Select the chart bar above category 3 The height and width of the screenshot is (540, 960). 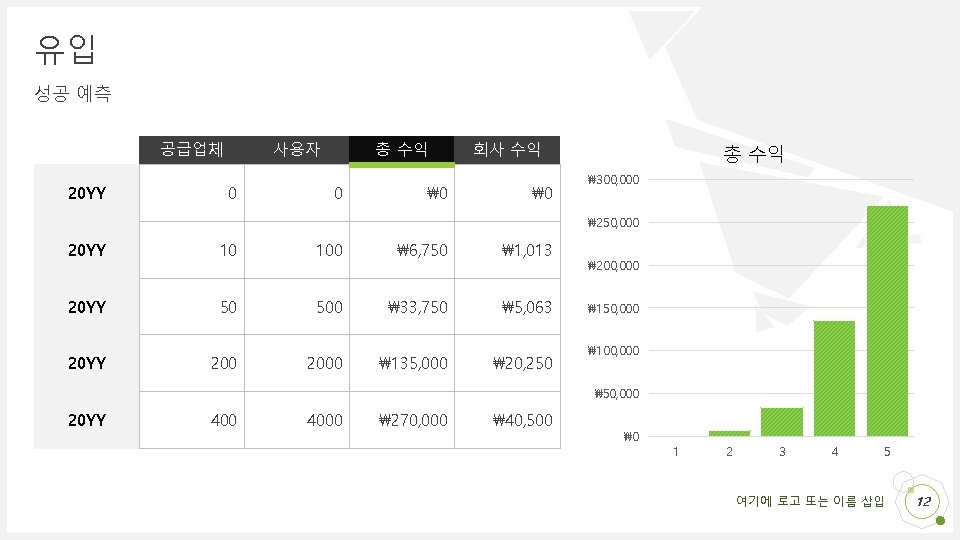782,422
